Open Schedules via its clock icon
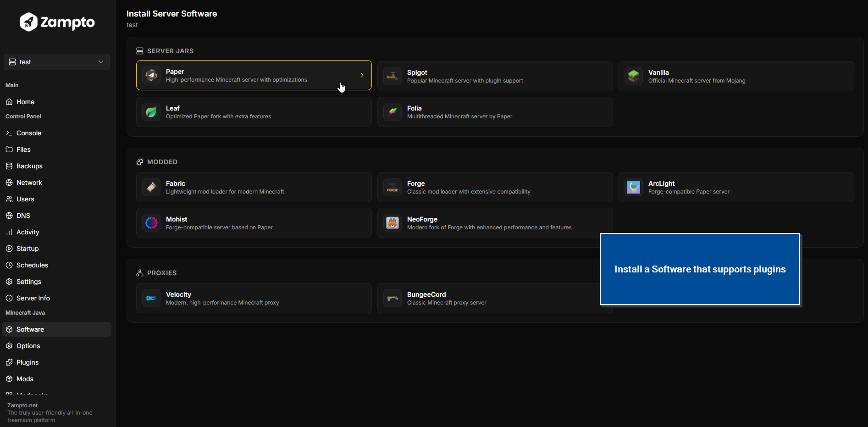 (9, 265)
